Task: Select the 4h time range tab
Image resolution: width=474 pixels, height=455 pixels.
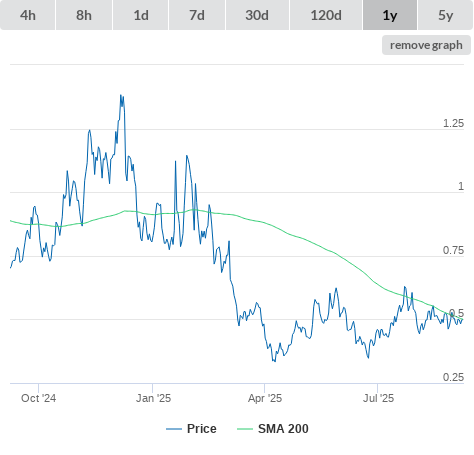Action: click(28, 15)
